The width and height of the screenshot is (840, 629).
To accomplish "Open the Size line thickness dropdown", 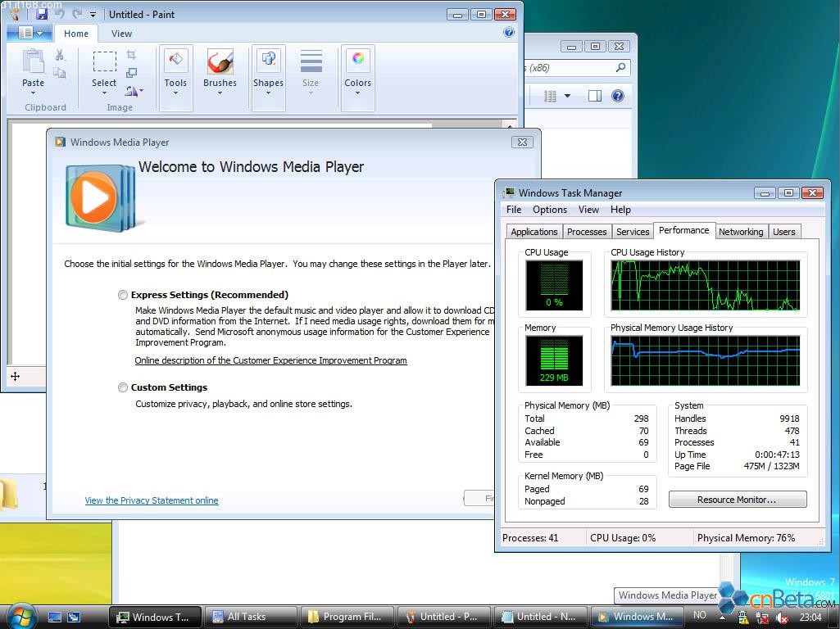I will pyautogui.click(x=311, y=74).
